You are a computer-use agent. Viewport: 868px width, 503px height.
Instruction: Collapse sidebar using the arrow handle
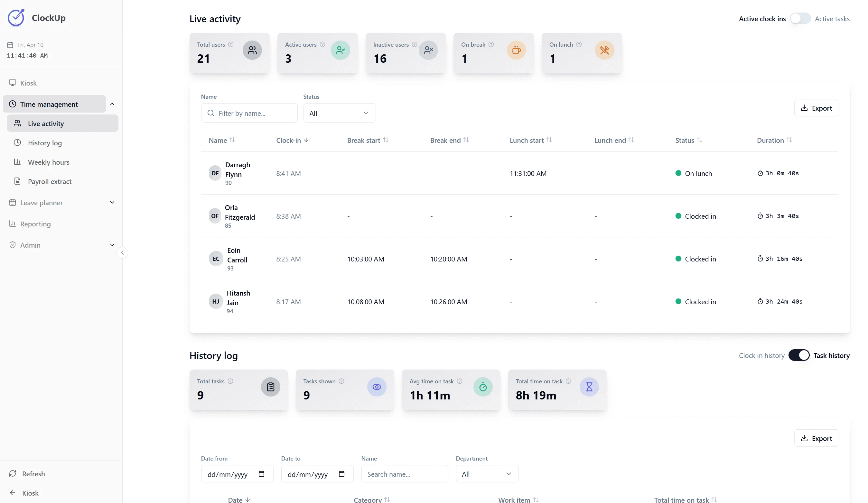coord(122,253)
